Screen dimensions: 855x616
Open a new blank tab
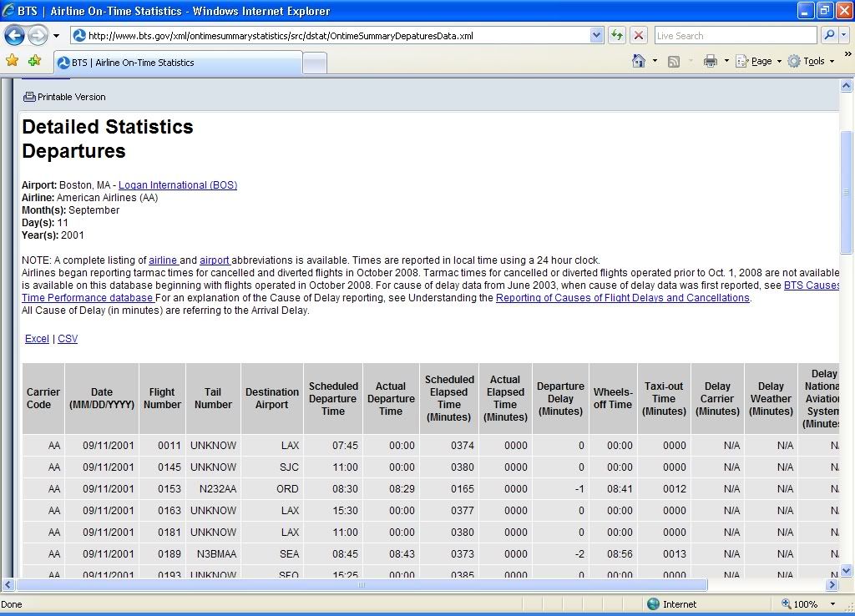[x=314, y=63]
